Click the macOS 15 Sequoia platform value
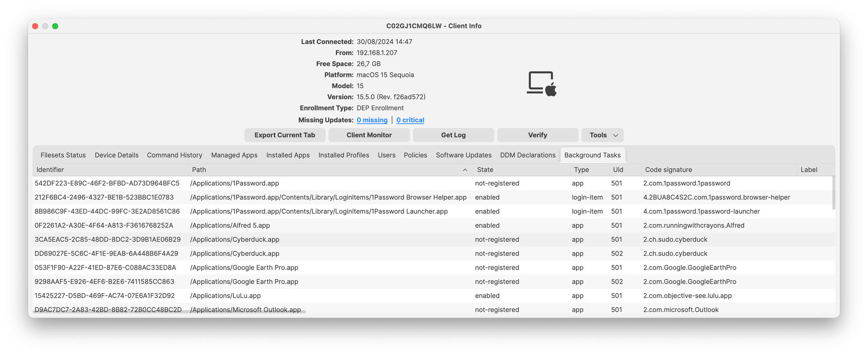 [x=385, y=75]
